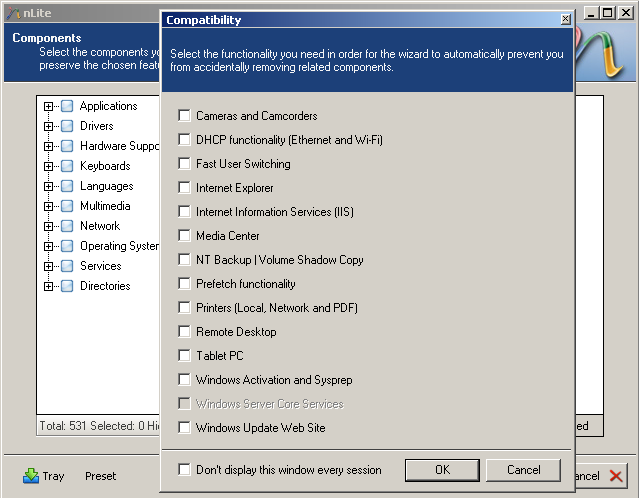The image size is (639, 498).
Task: Select the Multimedia tree item
Action: tap(105, 206)
